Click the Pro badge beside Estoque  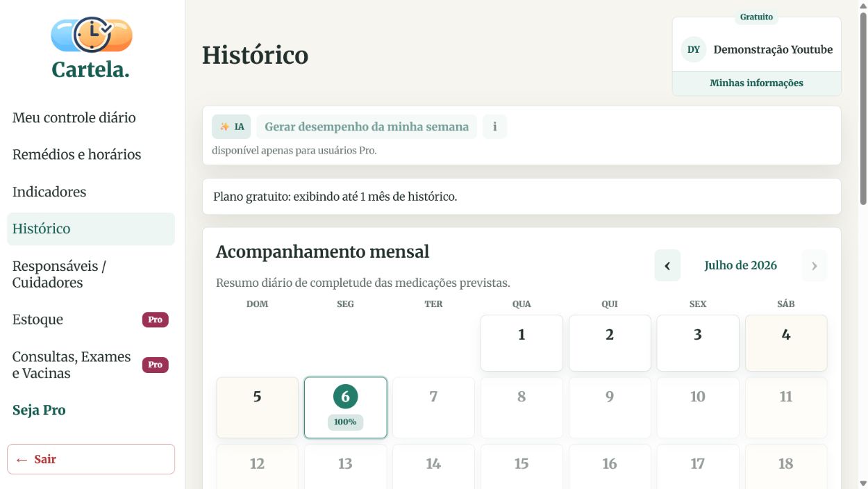156,320
